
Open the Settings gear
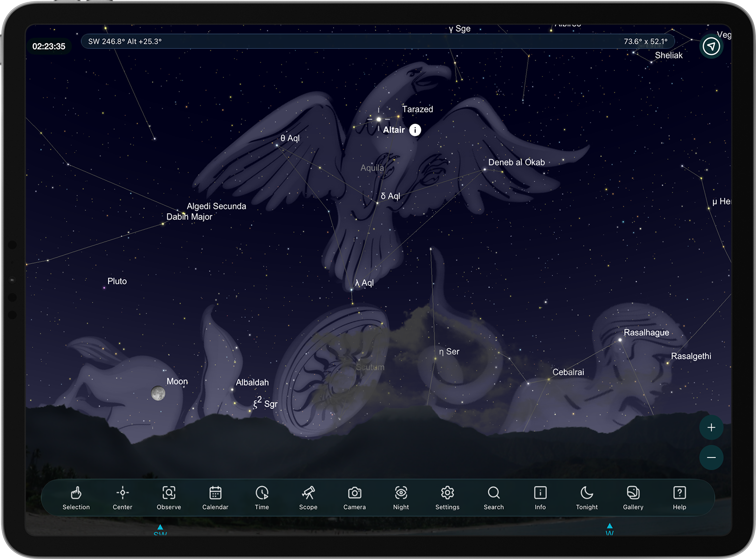[447, 498]
